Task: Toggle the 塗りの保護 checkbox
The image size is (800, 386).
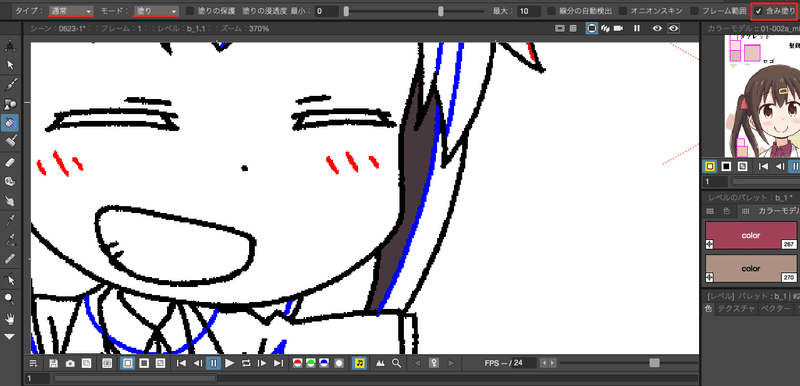Action: [x=190, y=11]
